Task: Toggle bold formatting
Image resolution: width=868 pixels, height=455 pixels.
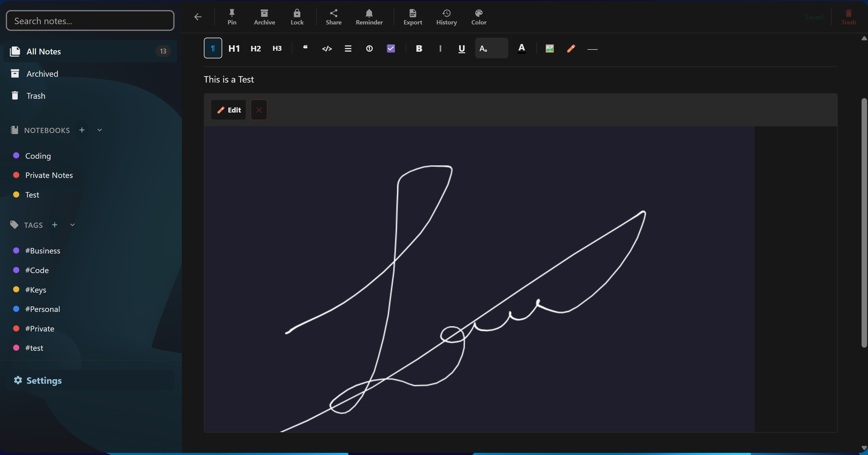Action: [419, 48]
